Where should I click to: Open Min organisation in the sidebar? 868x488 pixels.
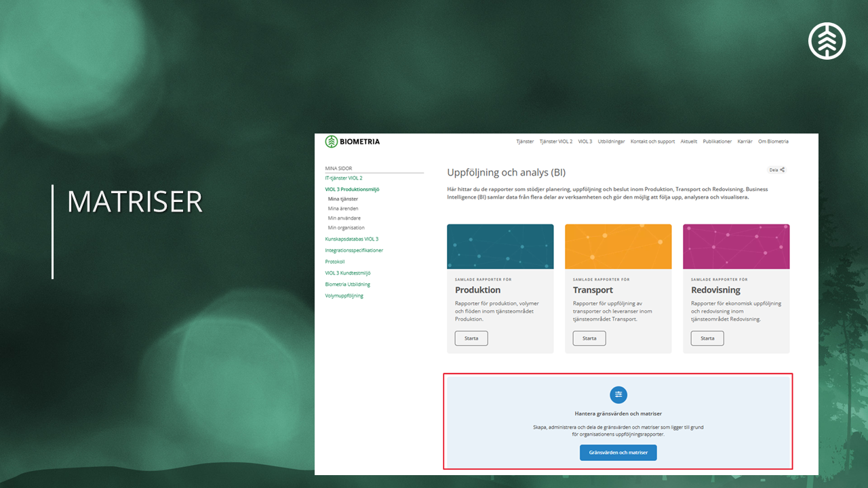(346, 228)
